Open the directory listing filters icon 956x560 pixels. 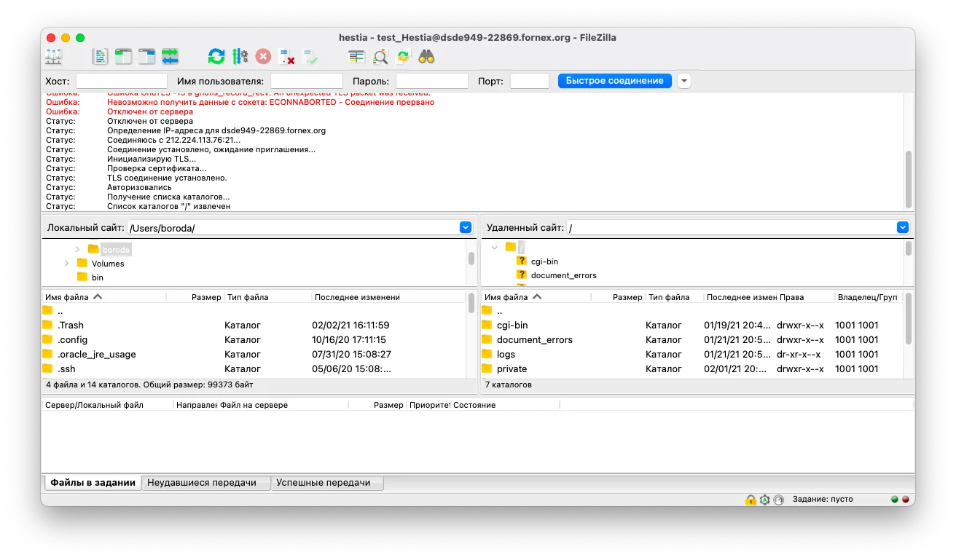tap(356, 57)
